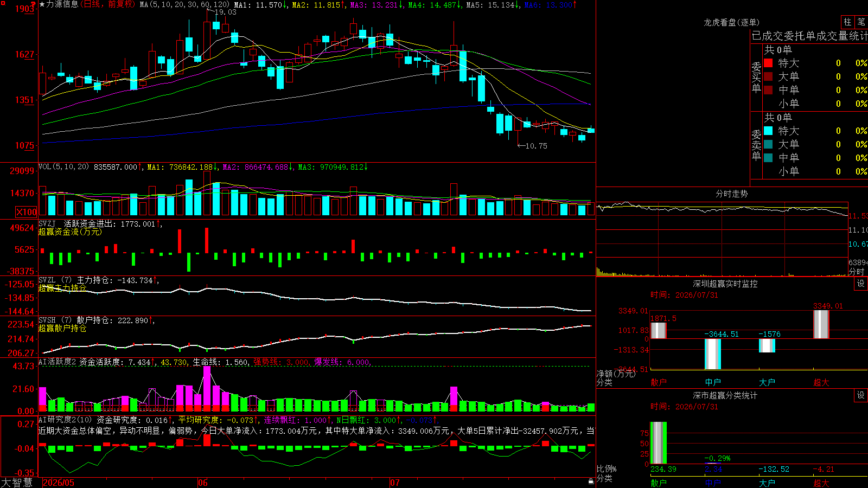Screen dimensions: 868x488
Task: Click the 超赢散户持仓 label
Action: (62, 328)
